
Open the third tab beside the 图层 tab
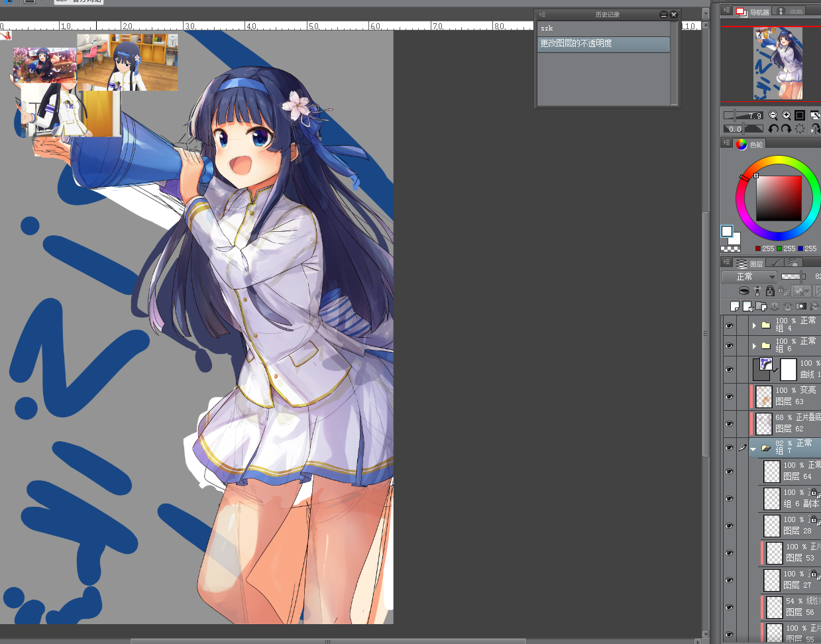click(794, 263)
